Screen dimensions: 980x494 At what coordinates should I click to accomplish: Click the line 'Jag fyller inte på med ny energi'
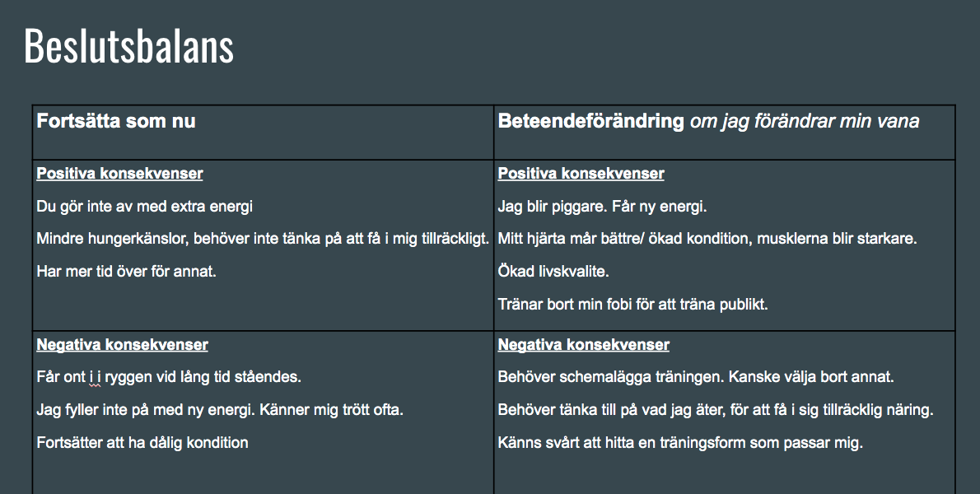[x=220, y=410]
